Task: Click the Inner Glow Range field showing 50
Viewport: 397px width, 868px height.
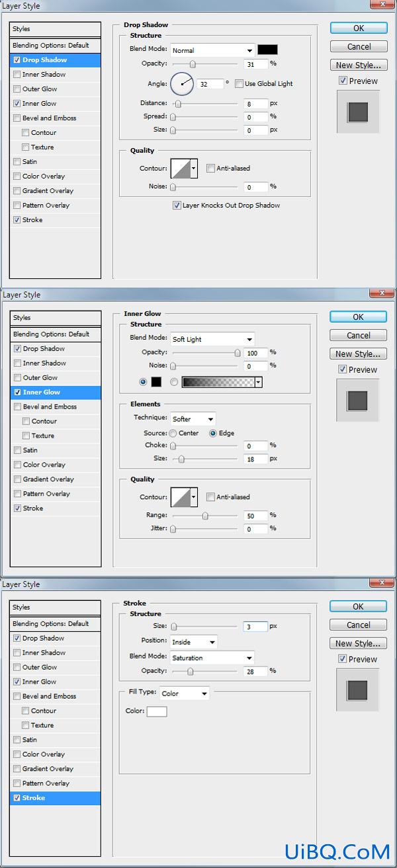Action: click(x=255, y=516)
